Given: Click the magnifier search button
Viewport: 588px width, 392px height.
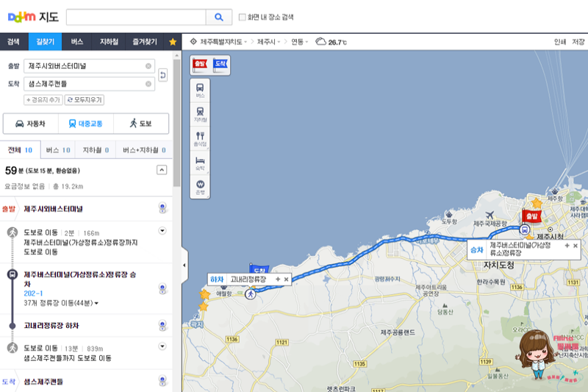Looking at the screenshot, I should [x=219, y=17].
